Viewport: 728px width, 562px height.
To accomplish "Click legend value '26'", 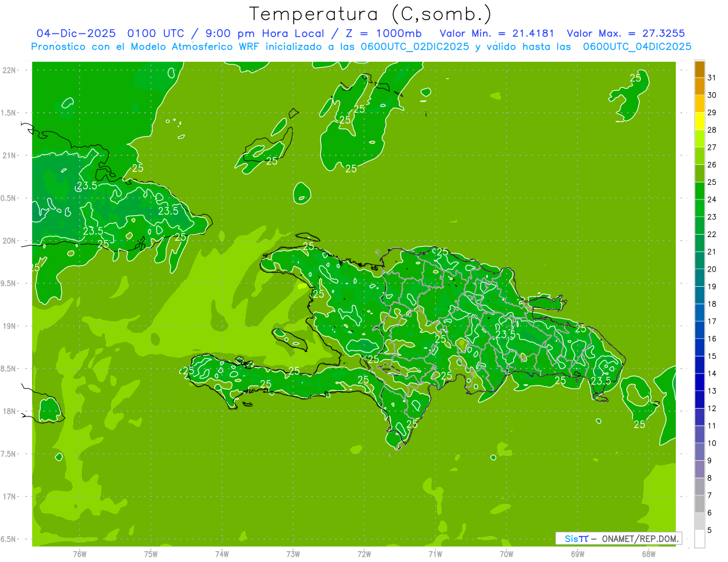I will 712,164.
